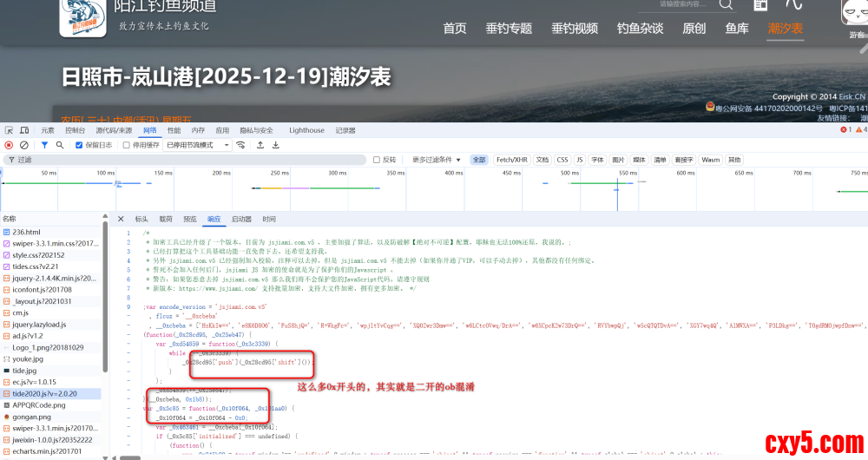Select the gongan.png request row
This screenshot has width=868, height=460.
(51, 417)
